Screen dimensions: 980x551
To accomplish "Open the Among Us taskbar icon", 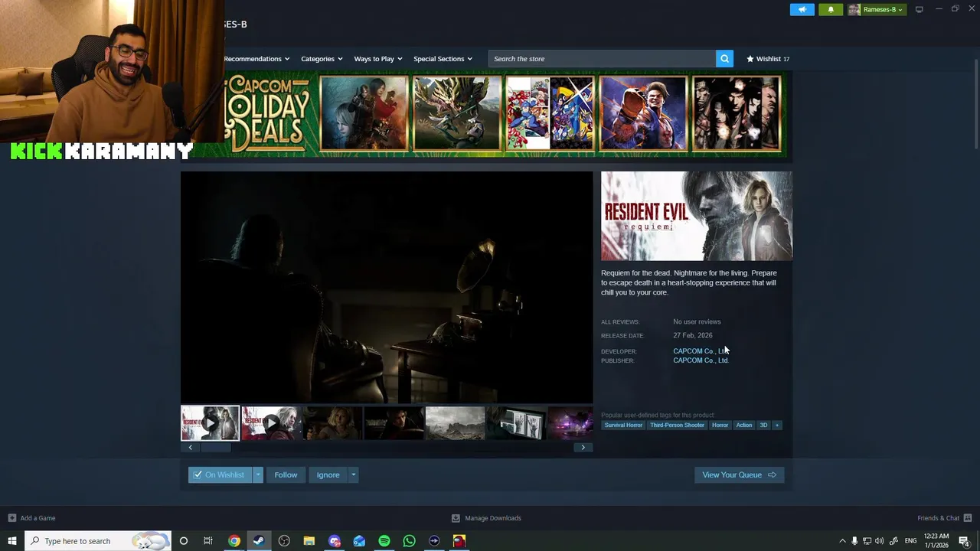I will click(459, 541).
